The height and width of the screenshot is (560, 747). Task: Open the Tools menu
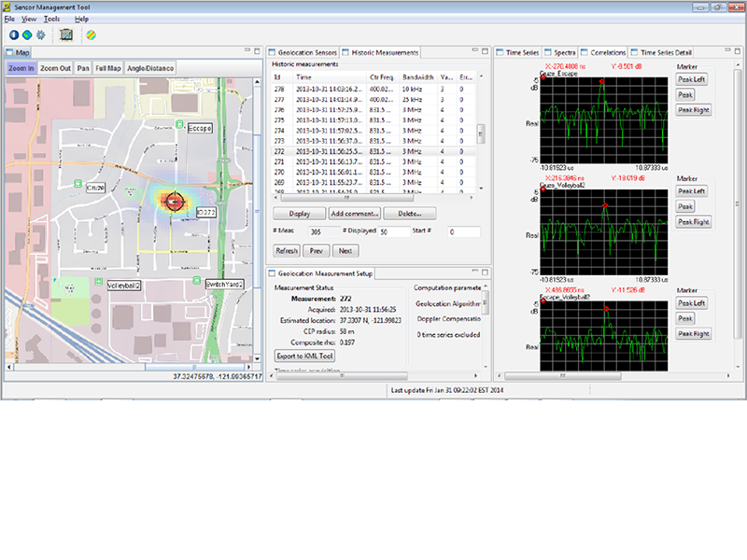51,19
